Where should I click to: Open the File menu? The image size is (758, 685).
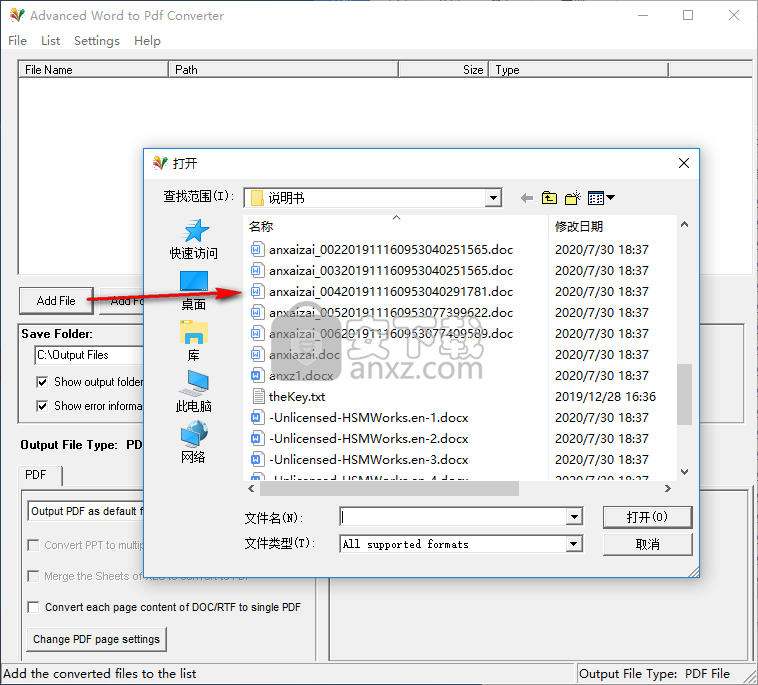17,41
